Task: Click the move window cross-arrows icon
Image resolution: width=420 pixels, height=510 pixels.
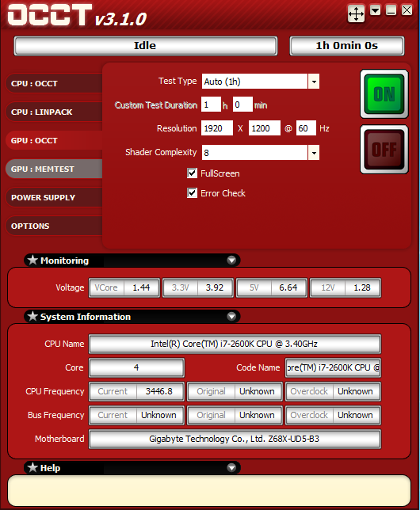Action: point(356,13)
